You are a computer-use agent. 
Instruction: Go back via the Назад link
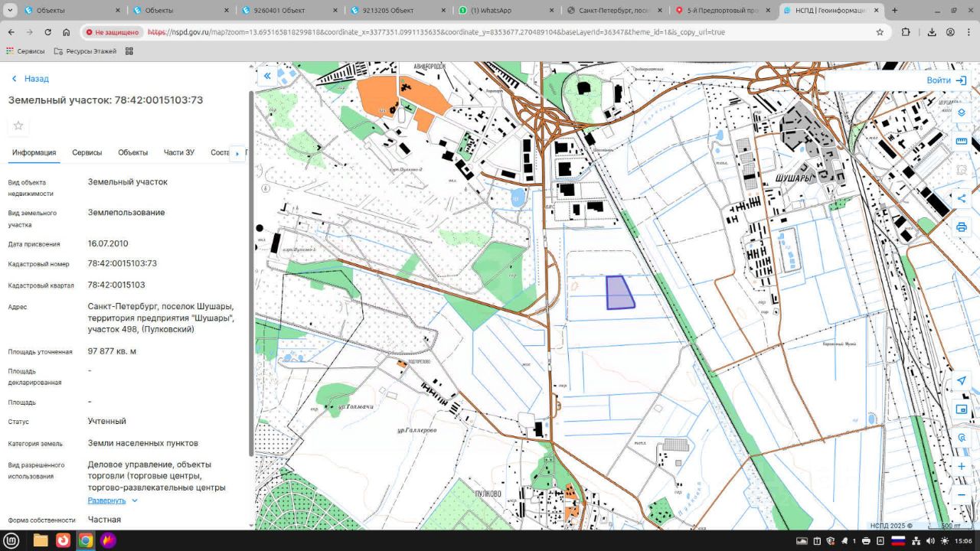point(30,79)
